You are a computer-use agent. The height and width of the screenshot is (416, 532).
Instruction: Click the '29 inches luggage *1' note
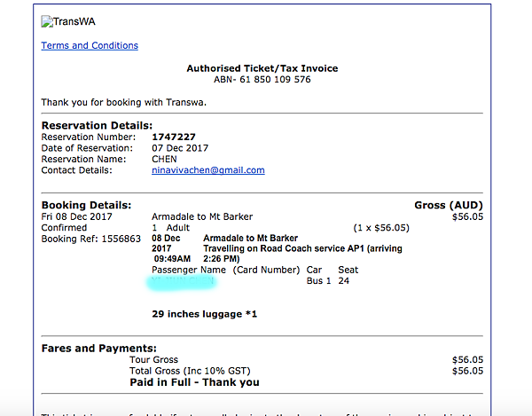point(205,314)
